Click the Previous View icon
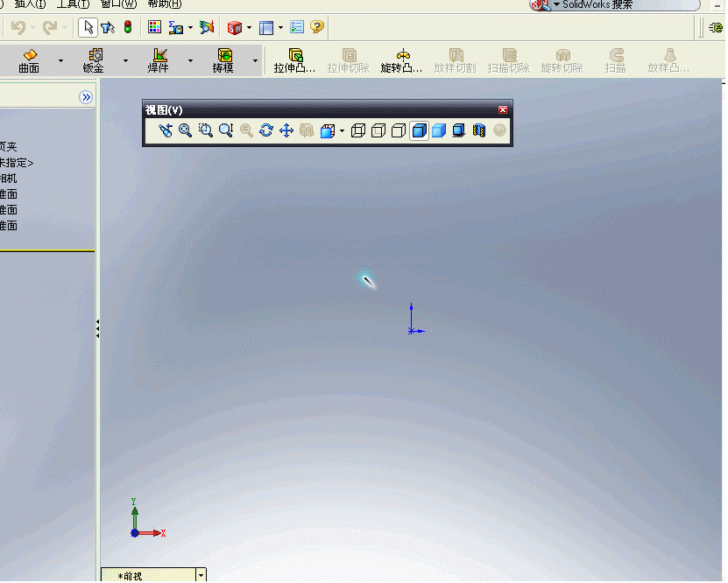The image size is (728, 583). click(x=165, y=130)
